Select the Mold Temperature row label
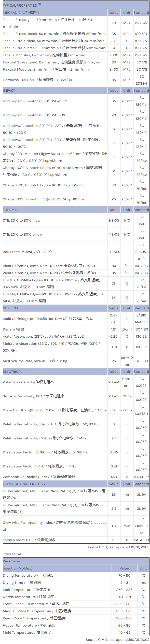Screen dimensions: 150x644 (27, 632)
